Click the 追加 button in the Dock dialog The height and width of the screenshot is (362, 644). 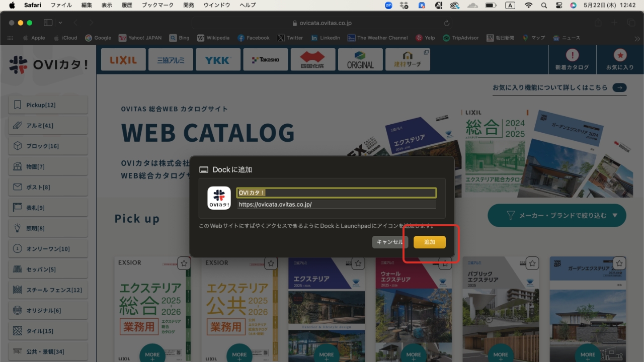coord(430,242)
